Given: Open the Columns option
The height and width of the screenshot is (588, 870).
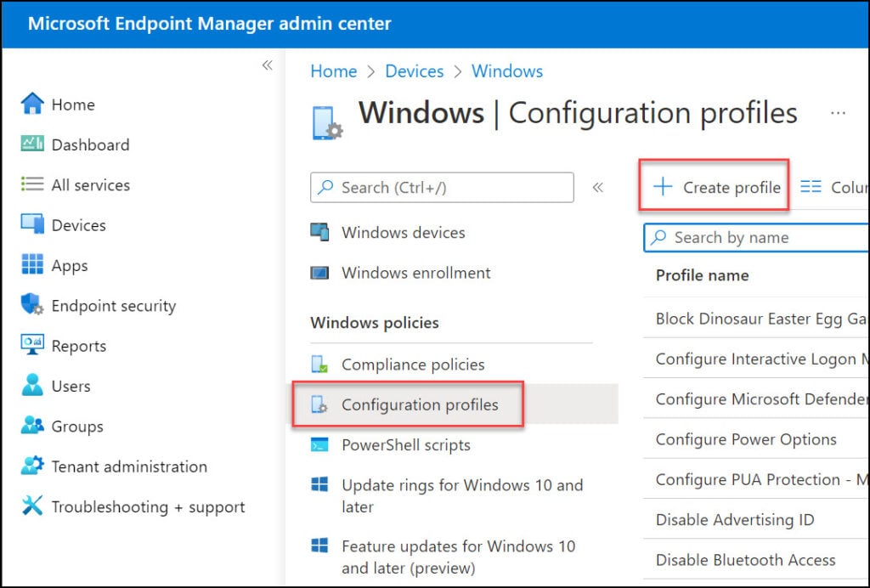Looking at the screenshot, I should 834,188.
